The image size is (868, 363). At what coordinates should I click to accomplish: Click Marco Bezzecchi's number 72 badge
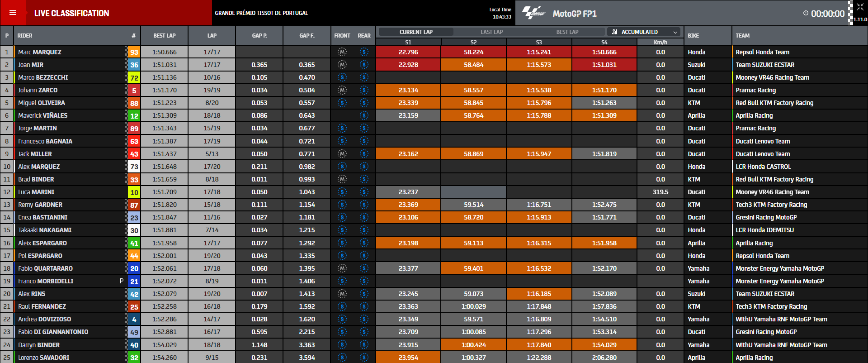134,78
